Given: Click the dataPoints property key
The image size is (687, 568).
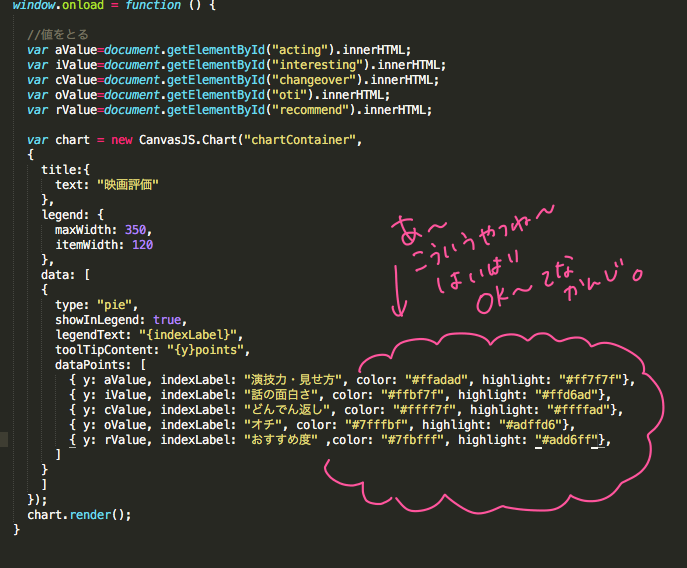Looking at the screenshot, I should click(x=90, y=365).
